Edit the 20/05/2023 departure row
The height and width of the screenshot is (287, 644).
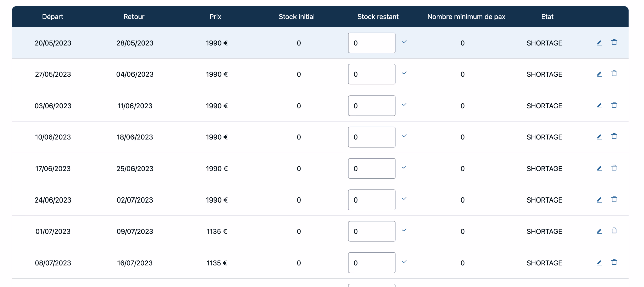pyautogui.click(x=599, y=43)
